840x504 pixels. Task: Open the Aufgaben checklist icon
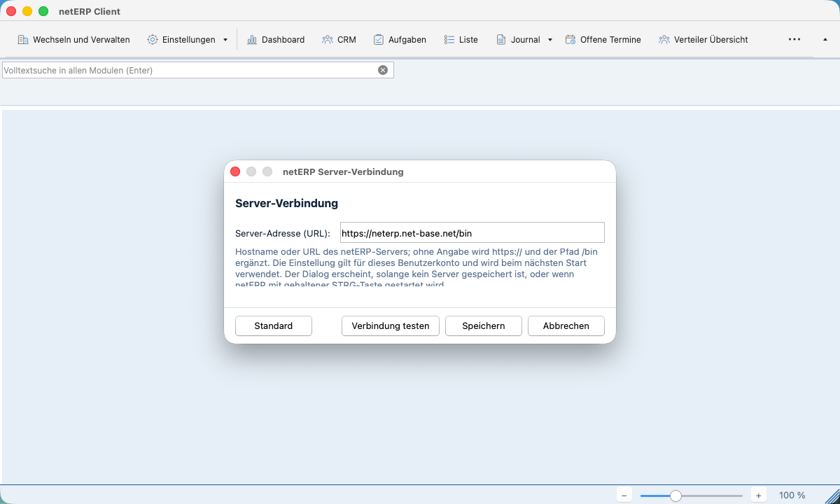pyautogui.click(x=379, y=40)
